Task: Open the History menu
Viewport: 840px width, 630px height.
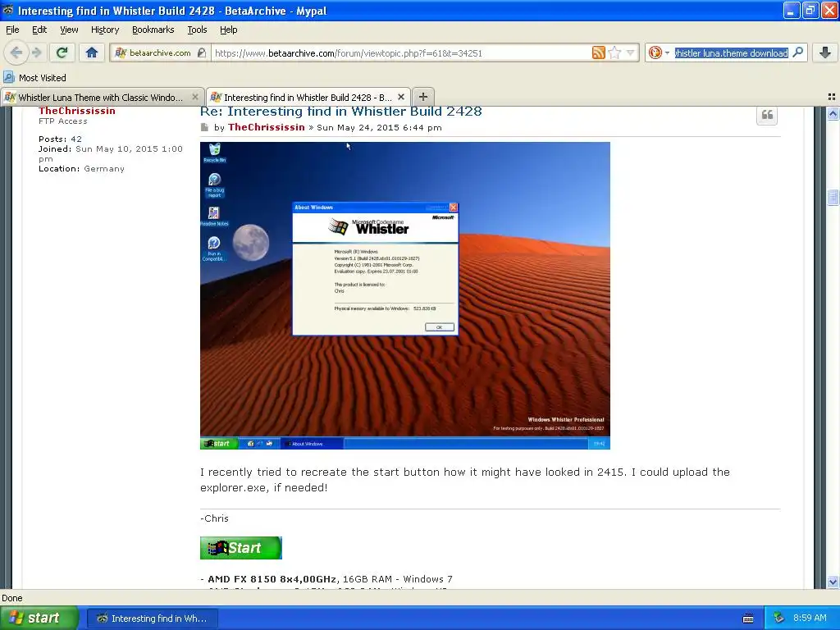Action: 104,30
